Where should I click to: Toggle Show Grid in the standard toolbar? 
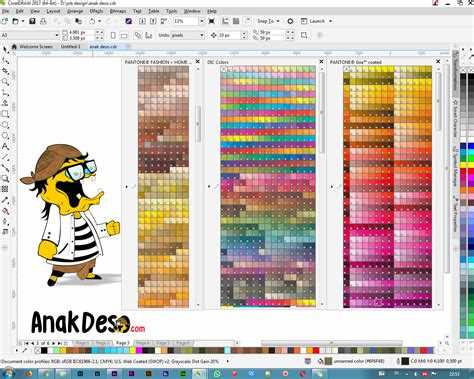pos(236,21)
